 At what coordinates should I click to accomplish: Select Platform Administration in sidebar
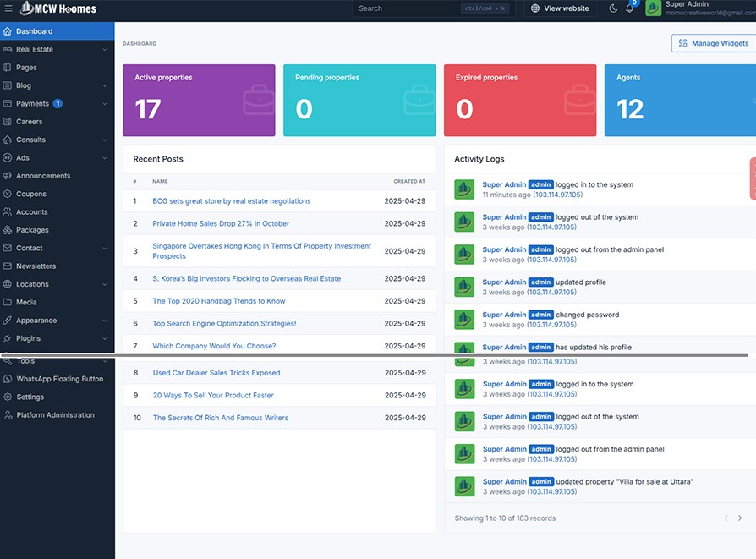point(55,415)
